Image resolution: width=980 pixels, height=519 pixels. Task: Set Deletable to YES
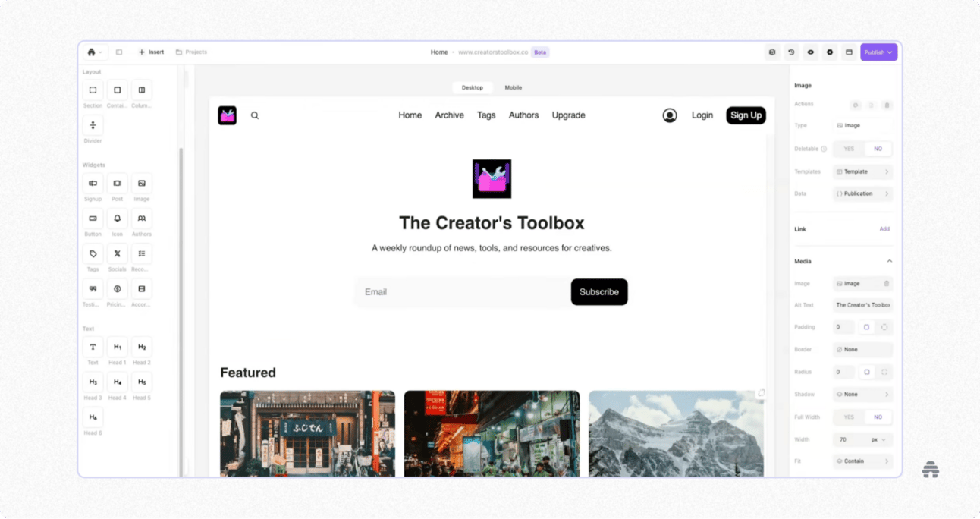click(849, 149)
